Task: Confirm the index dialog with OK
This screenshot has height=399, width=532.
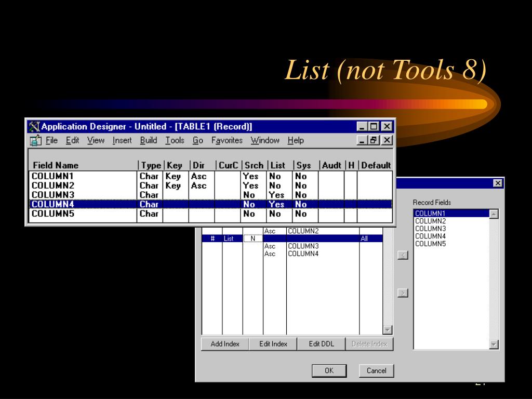Action: click(329, 370)
